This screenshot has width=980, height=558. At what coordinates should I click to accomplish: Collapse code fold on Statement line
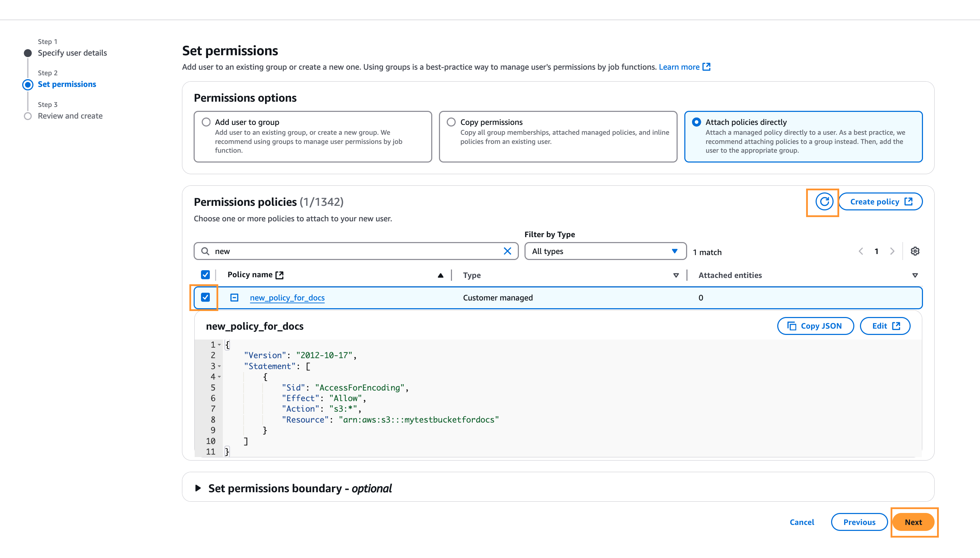tap(219, 366)
